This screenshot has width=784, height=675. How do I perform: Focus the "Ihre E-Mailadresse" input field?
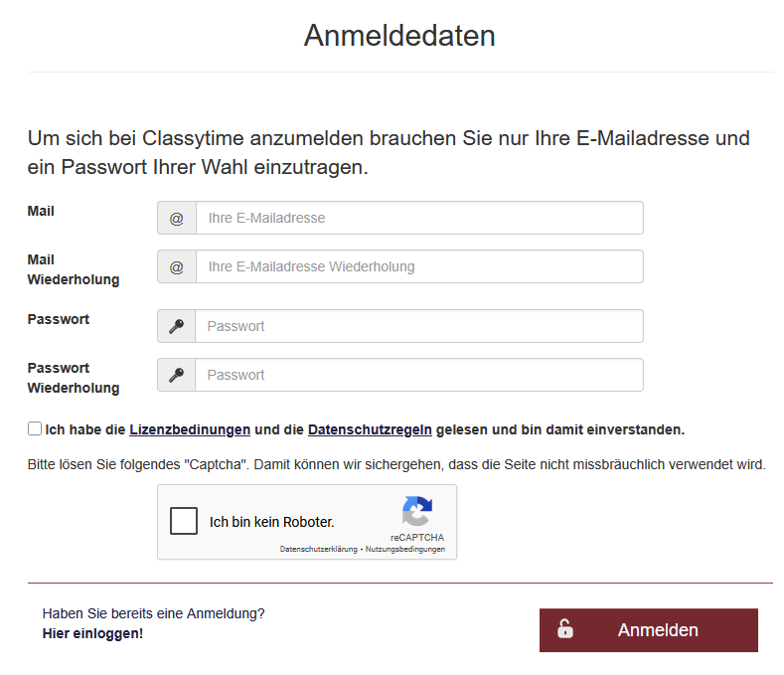tap(418, 218)
